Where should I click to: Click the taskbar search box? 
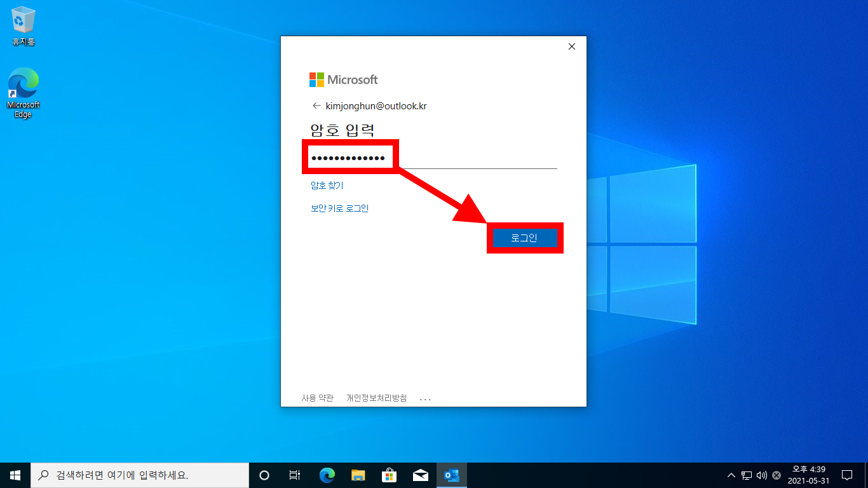[x=140, y=475]
